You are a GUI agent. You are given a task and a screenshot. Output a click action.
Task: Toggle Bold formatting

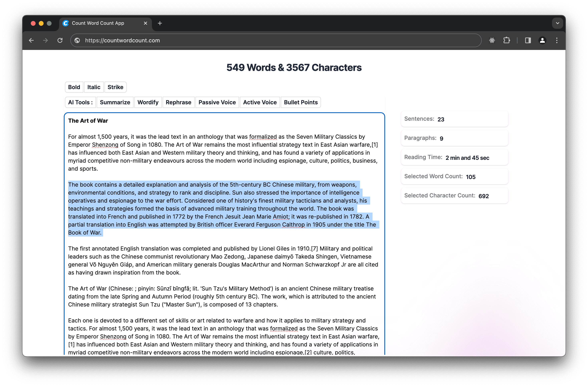(74, 87)
